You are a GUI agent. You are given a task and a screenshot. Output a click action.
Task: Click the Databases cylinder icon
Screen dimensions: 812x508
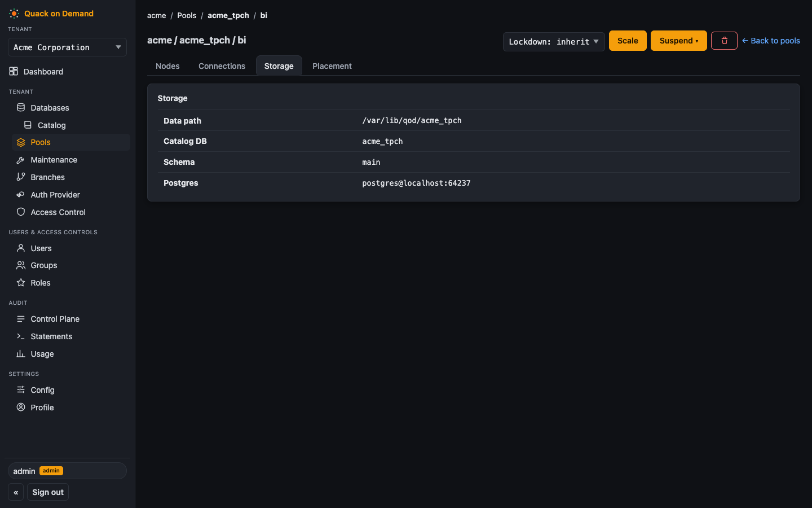click(21, 107)
